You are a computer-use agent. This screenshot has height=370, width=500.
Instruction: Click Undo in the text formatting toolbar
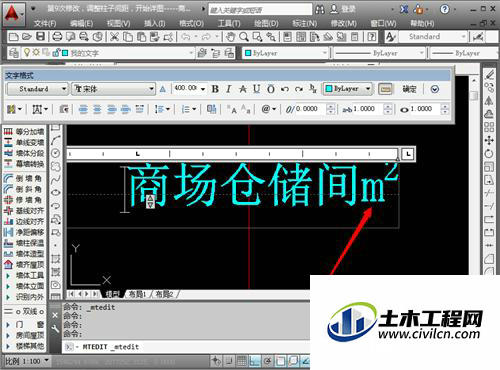click(x=285, y=89)
